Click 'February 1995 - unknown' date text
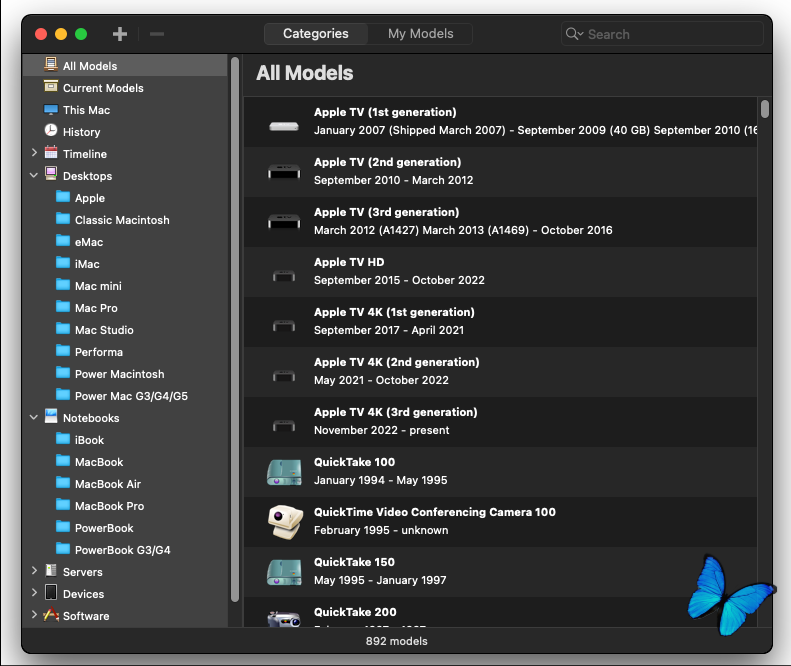The image size is (791, 666). [x=381, y=530]
